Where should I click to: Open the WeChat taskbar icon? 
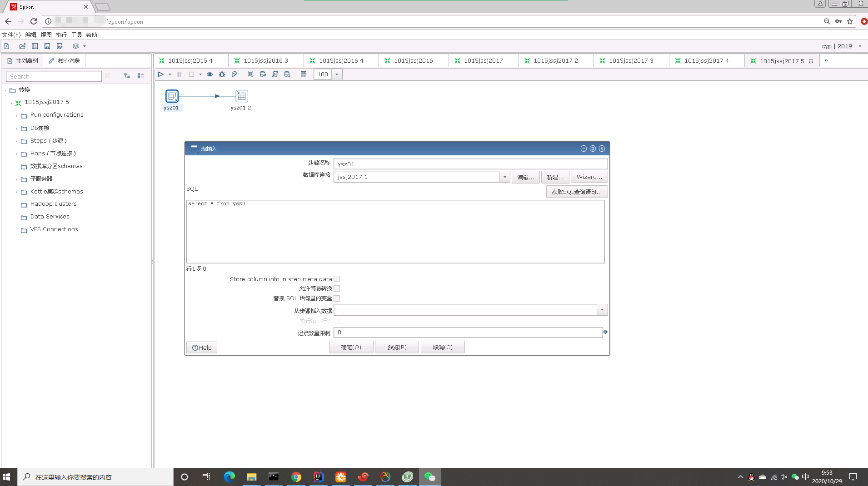(x=429, y=477)
